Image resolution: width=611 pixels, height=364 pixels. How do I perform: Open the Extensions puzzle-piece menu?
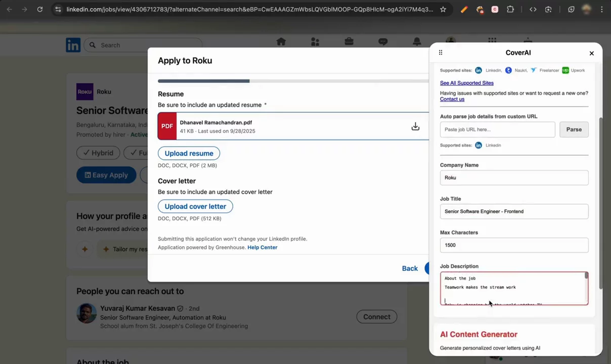point(510,9)
